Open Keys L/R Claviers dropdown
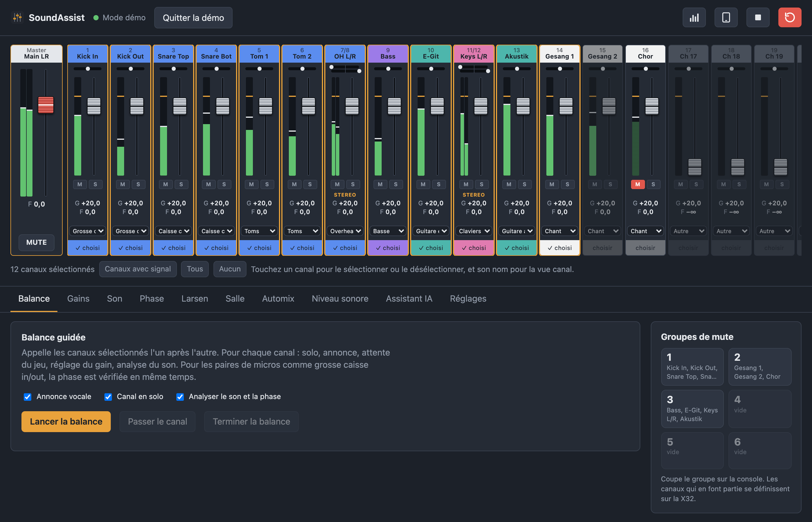Screen dimensions: 812x522 (x=474, y=231)
